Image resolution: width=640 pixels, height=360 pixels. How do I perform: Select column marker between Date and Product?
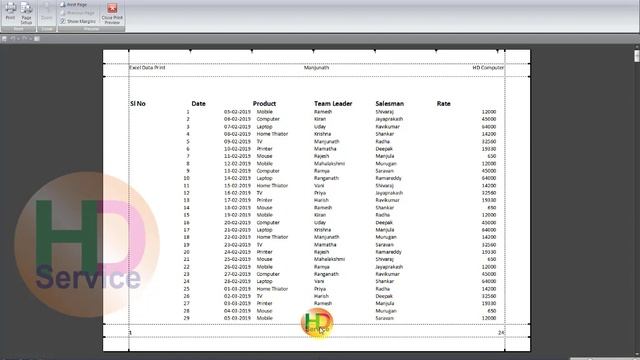252,51
